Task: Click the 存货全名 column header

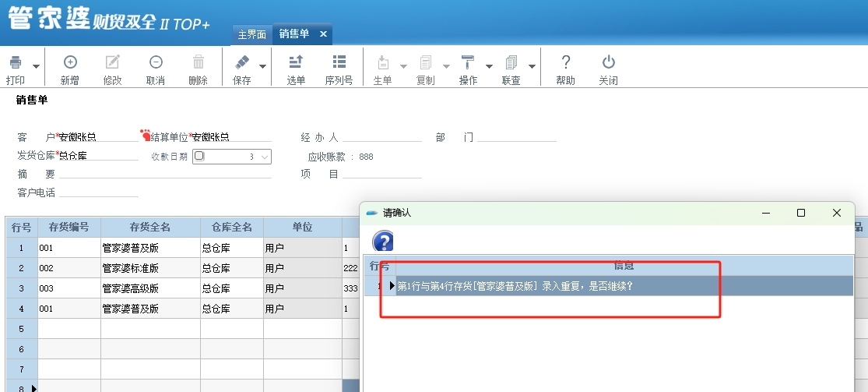Action: tap(150, 227)
